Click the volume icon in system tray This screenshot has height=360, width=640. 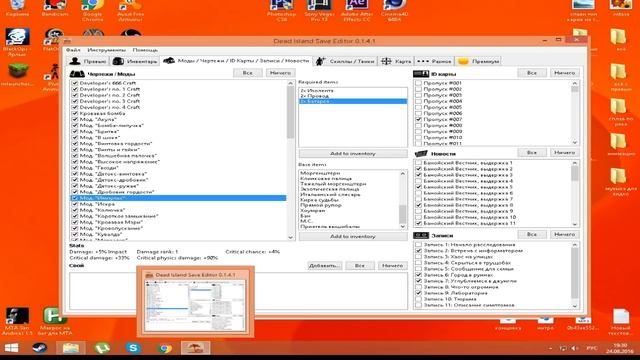575,348
